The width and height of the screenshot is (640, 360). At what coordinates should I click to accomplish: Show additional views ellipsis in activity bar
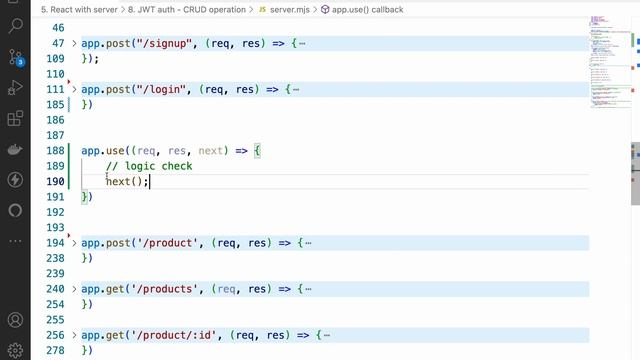click(x=15, y=241)
